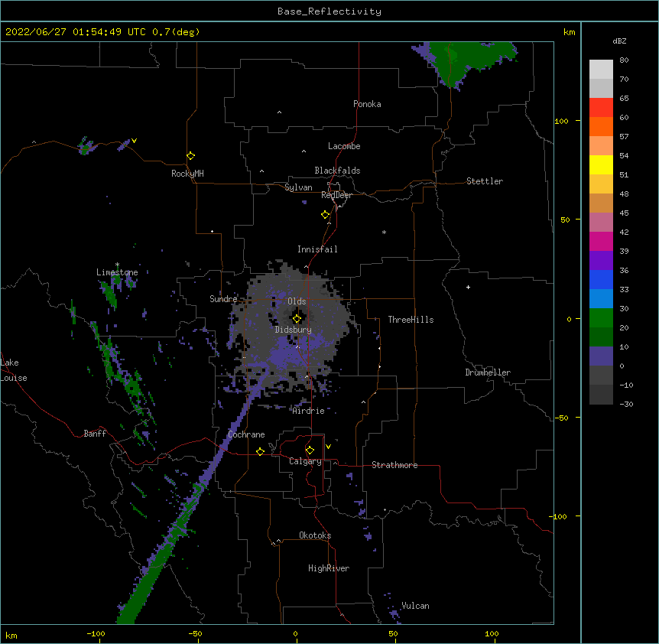Image resolution: width=659 pixels, height=644 pixels.
Task: Click the bright green 30 dBZ legend swatch
Action: coord(601,318)
